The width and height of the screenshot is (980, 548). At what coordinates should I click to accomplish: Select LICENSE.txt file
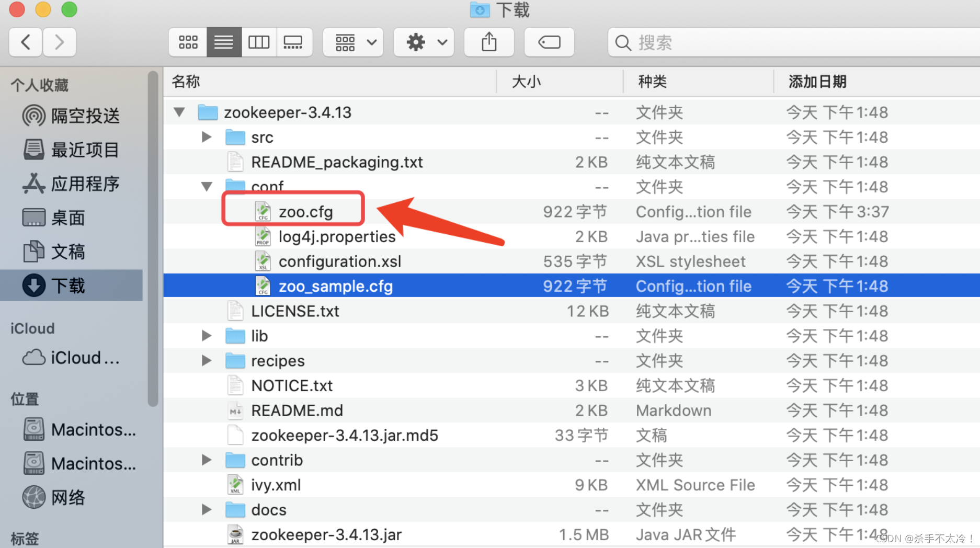(x=295, y=311)
